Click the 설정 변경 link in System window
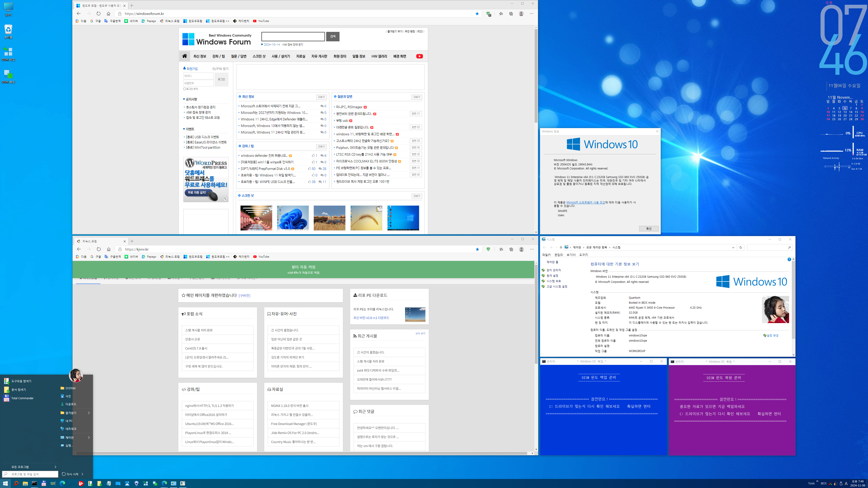This screenshot has height=488, width=868. 771,335
